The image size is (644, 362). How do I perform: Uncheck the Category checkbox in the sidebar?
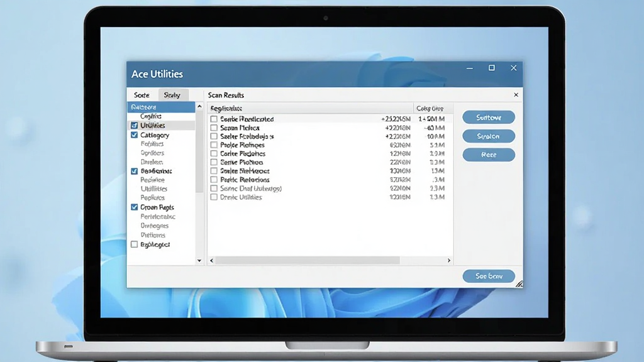pos(135,135)
